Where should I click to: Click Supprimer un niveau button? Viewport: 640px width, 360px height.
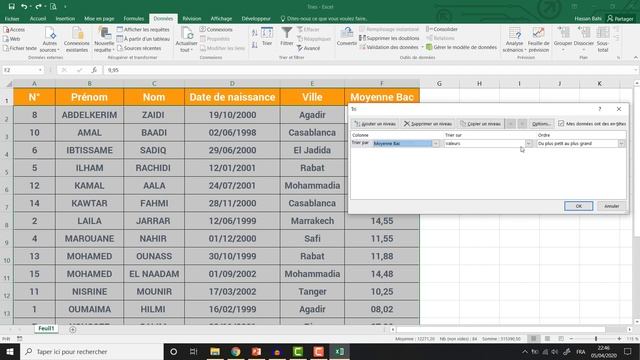[x=428, y=124]
